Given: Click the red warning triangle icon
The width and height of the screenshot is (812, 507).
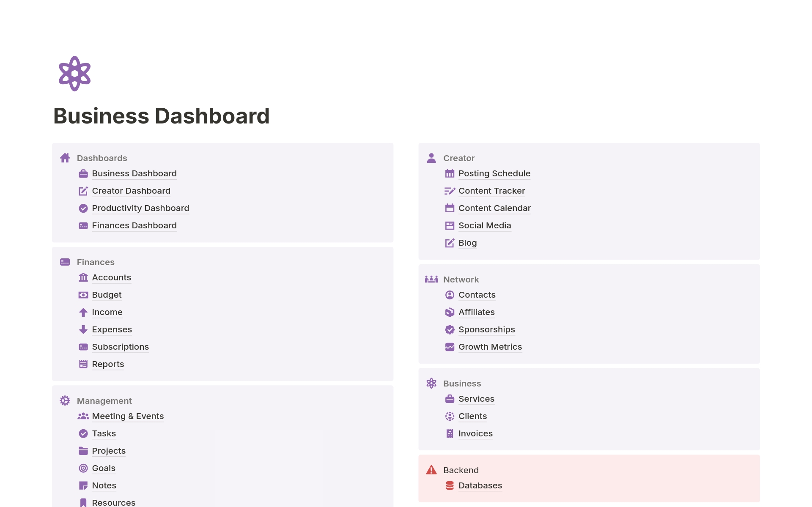Looking at the screenshot, I should tap(431, 470).
